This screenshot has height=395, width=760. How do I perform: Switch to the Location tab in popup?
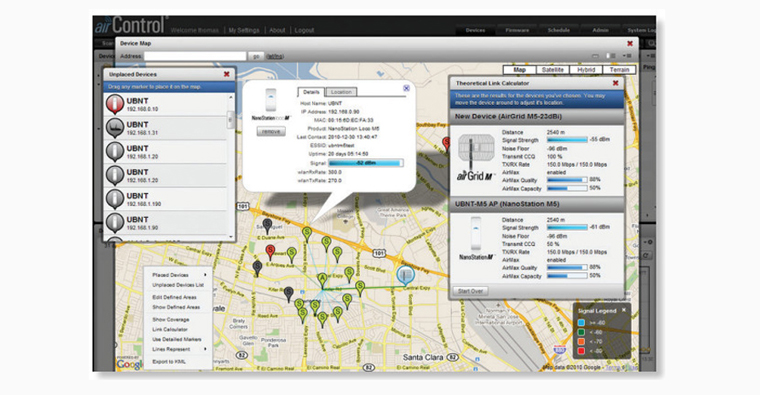pos(341,92)
